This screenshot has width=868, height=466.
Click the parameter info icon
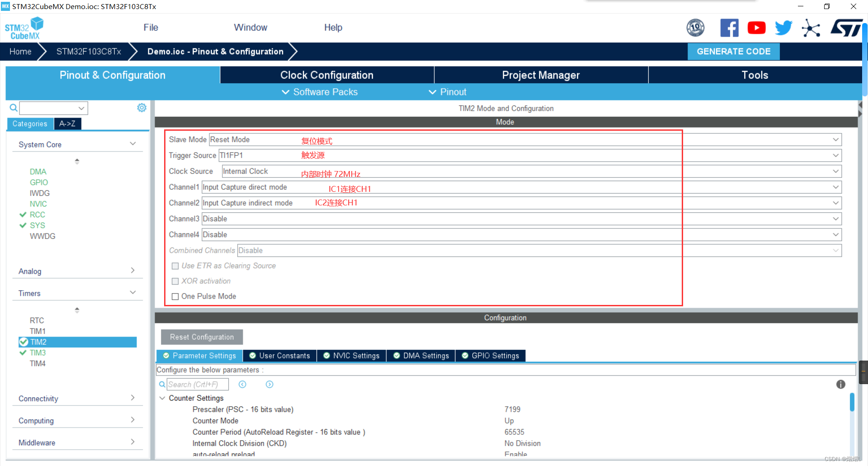tap(841, 384)
